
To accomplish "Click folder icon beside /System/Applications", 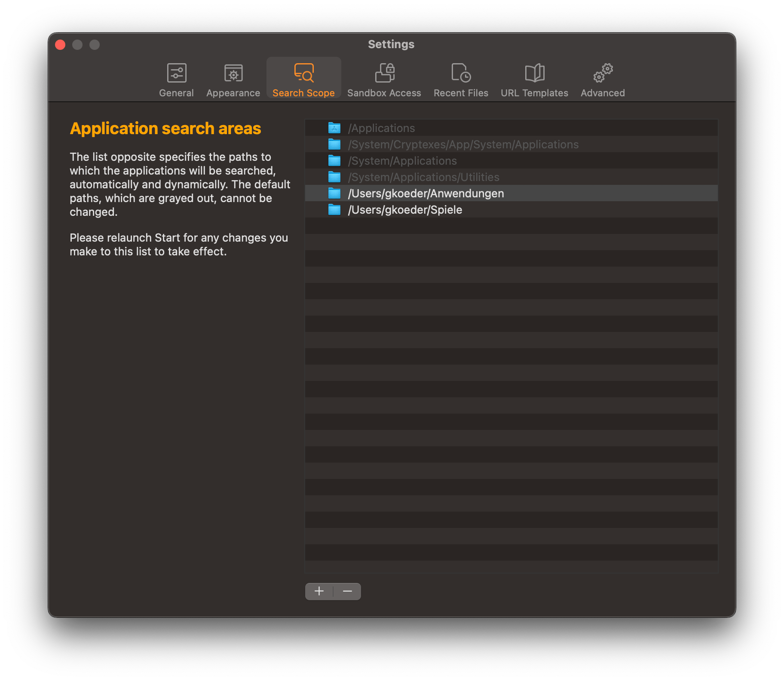I will (x=334, y=160).
